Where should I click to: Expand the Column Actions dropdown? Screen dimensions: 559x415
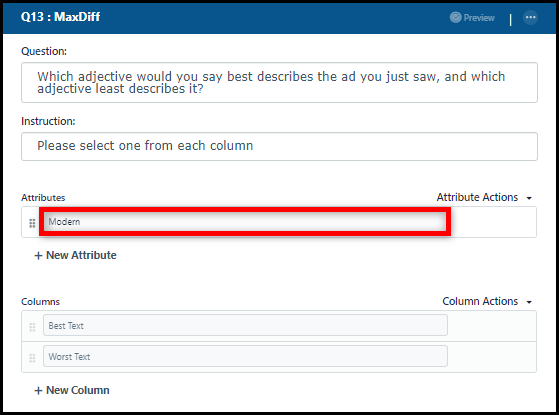[x=487, y=301]
